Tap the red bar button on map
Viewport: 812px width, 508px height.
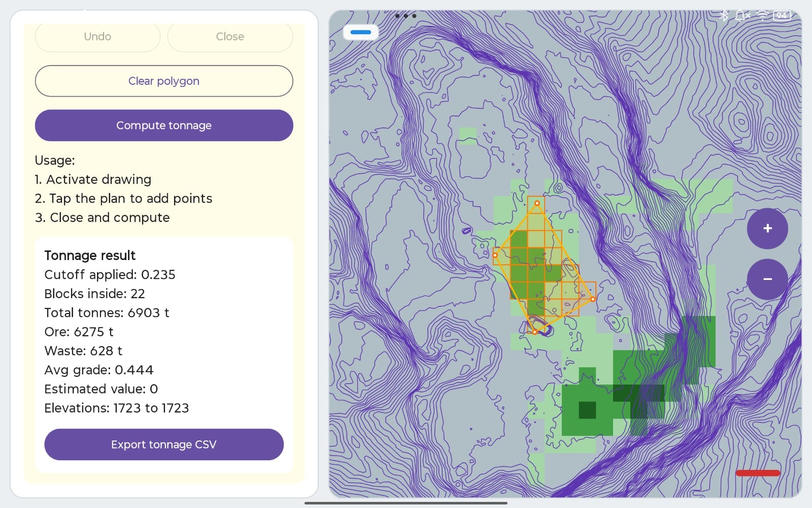758,473
